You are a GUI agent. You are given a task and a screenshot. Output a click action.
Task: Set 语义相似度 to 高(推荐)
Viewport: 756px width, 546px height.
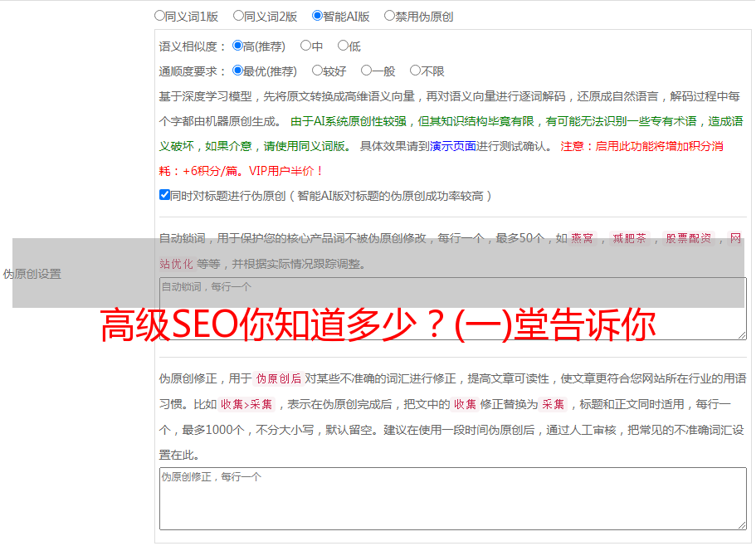[237, 46]
